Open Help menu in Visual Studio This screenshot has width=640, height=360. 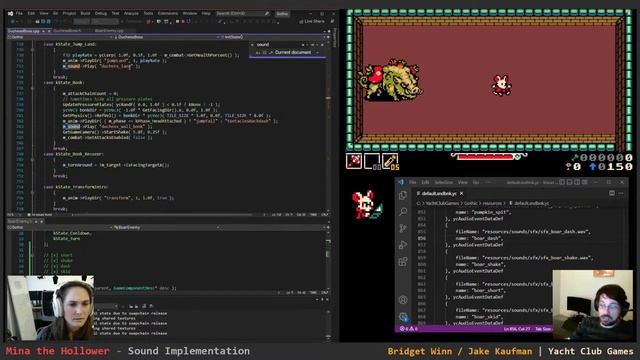point(206,13)
